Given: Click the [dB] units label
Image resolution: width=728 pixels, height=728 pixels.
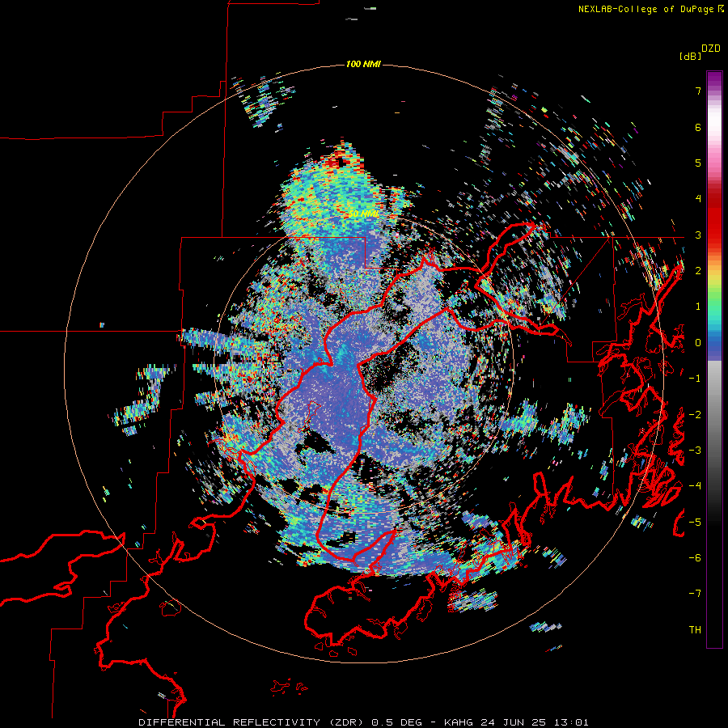Looking at the screenshot, I should 690,56.
